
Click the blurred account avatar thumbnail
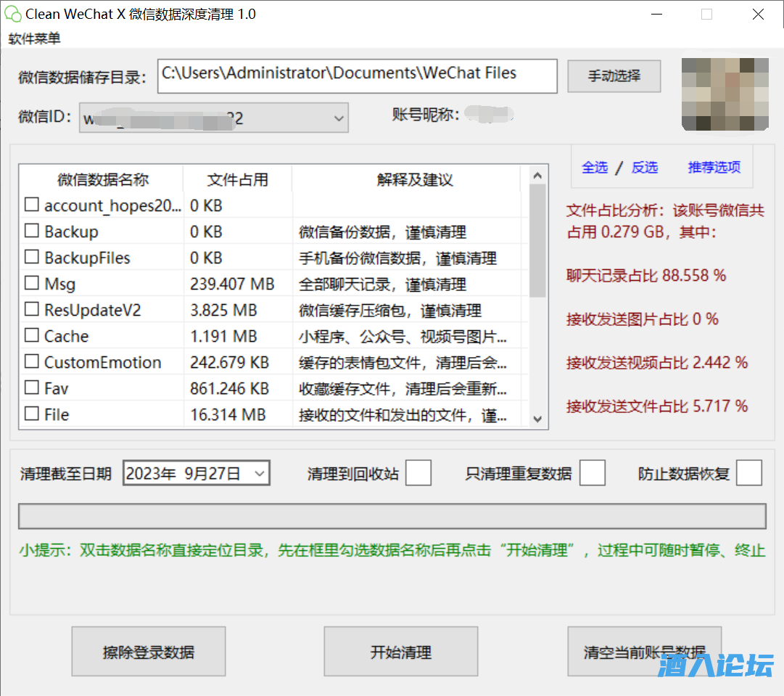[725, 94]
